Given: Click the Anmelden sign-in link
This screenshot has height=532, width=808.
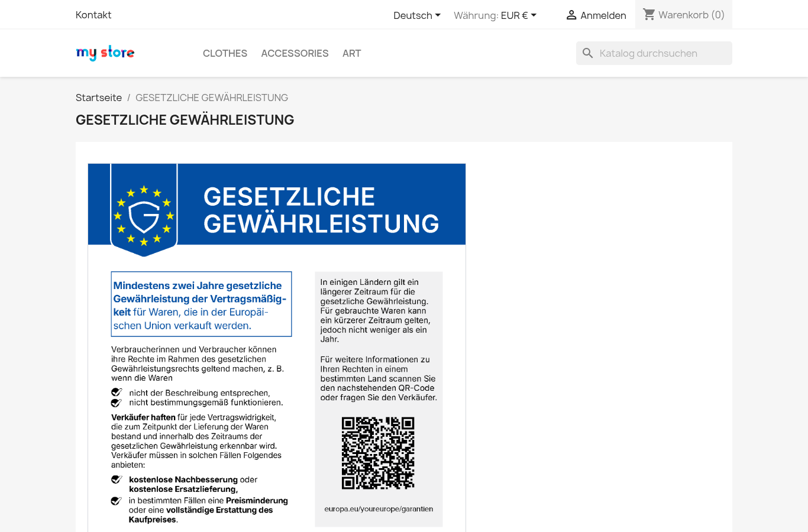Looking at the screenshot, I should (x=596, y=15).
